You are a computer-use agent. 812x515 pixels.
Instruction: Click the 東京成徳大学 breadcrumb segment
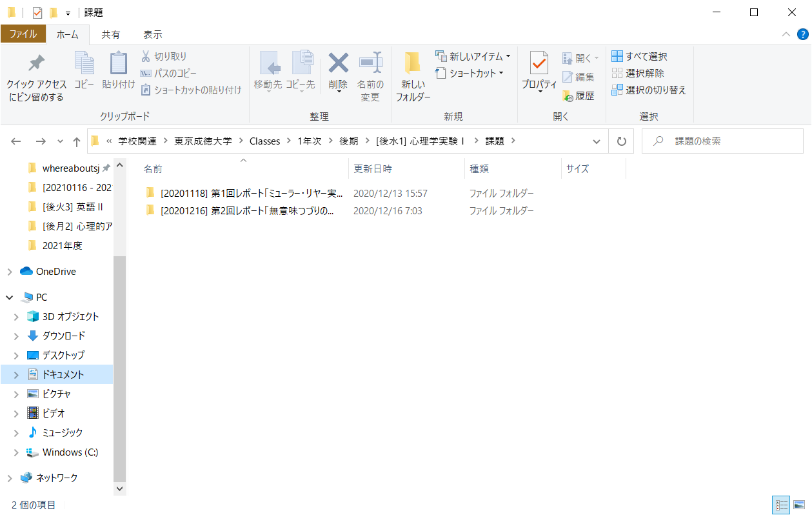coord(203,141)
